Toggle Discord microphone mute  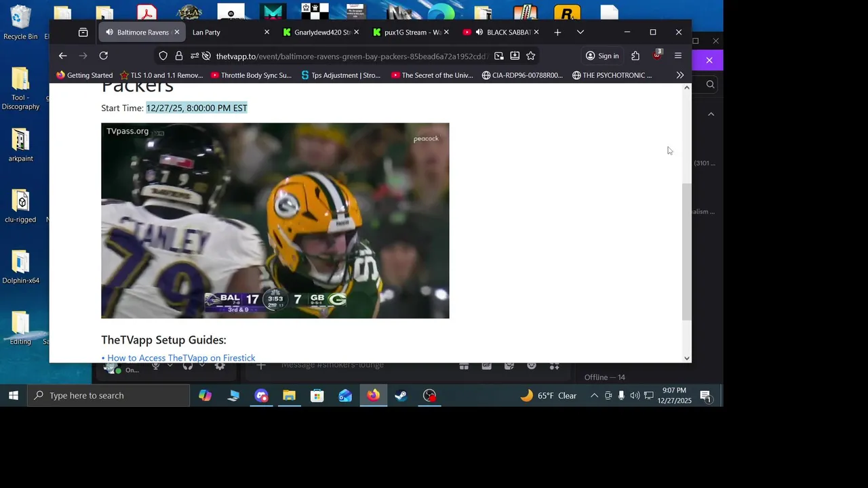[156, 365]
